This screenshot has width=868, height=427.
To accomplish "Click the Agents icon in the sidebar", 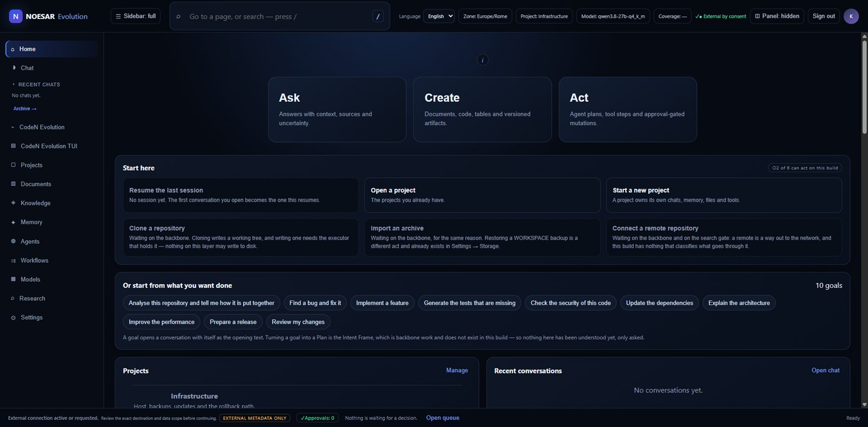I will click(13, 241).
